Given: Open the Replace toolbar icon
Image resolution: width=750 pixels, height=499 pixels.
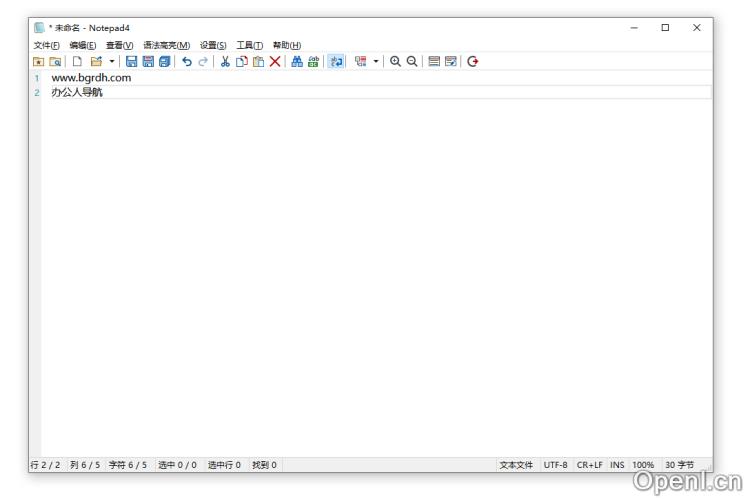Looking at the screenshot, I should tap(313, 62).
